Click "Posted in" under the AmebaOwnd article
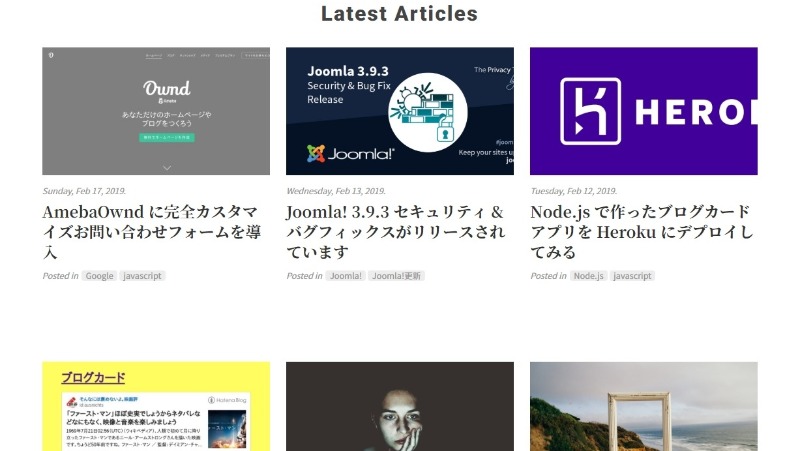 coord(60,276)
